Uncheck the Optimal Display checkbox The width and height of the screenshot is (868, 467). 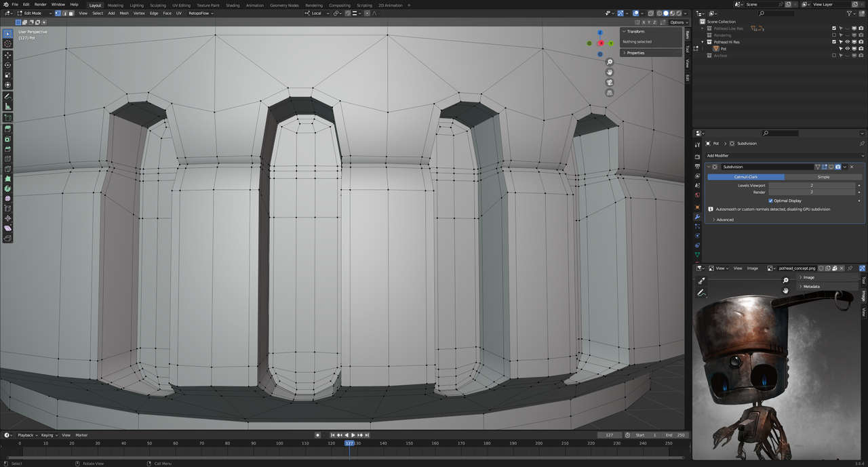point(770,201)
